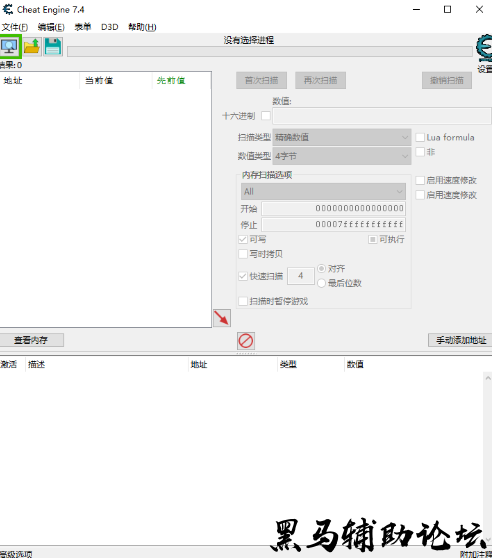The image size is (492, 558).
Task: Add selected addresses with the red arrow icon
Action: pos(222,318)
